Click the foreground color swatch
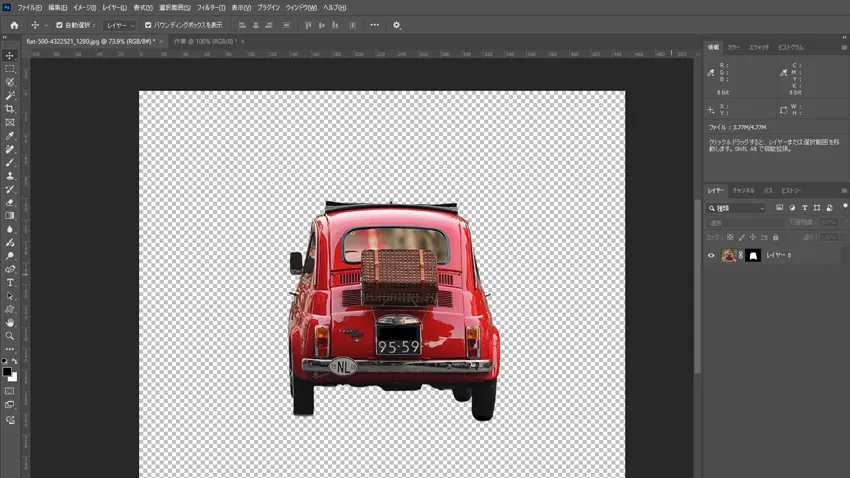The height and width of the screenshot is (478, 850). pyautogui.click(x=7, y=371)
